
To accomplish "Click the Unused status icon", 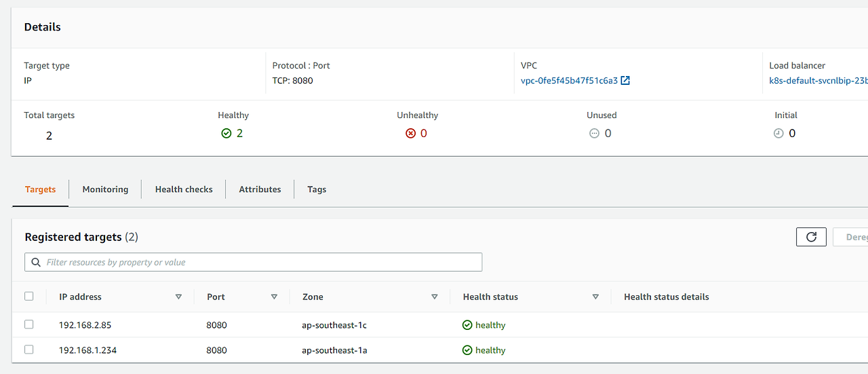I will (x=594, y=134).
